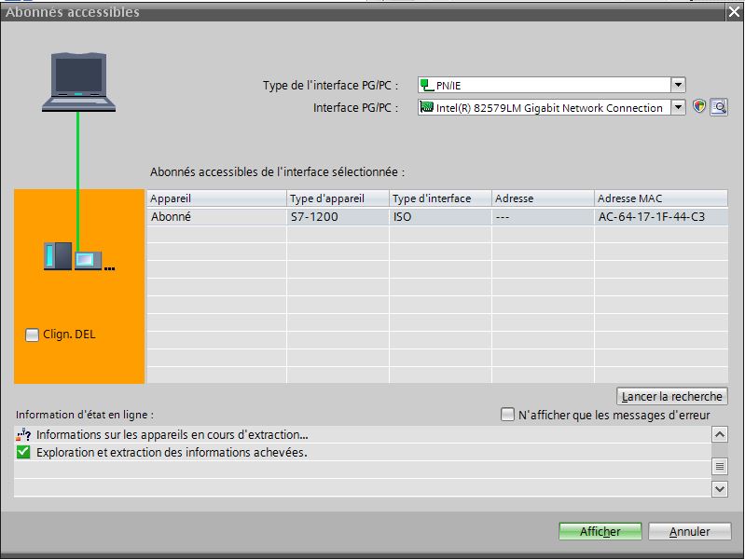Expand the Interface PG/PC dropdown arrow
The width and height of the screenshot is (745, 560).
[x=678, y=107]
